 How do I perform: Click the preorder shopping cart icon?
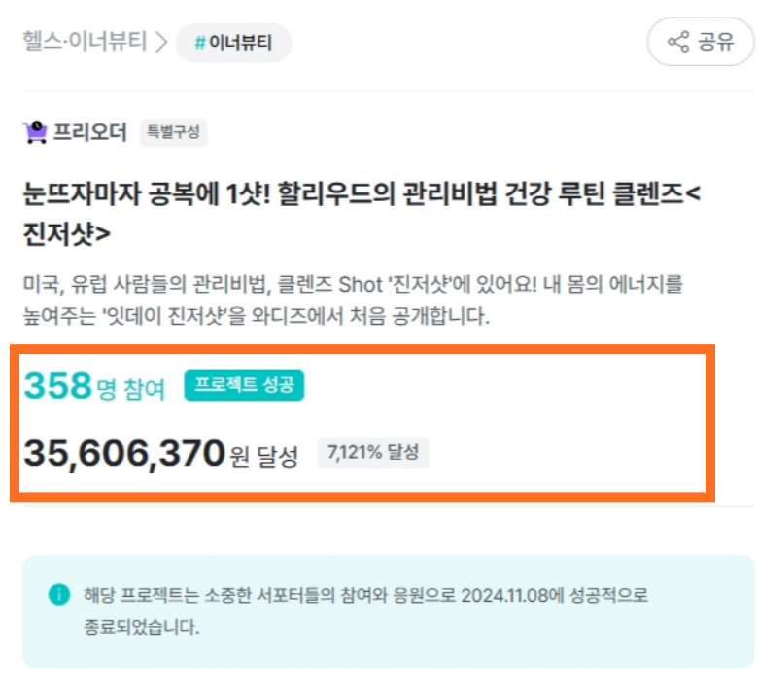(35, 132)
